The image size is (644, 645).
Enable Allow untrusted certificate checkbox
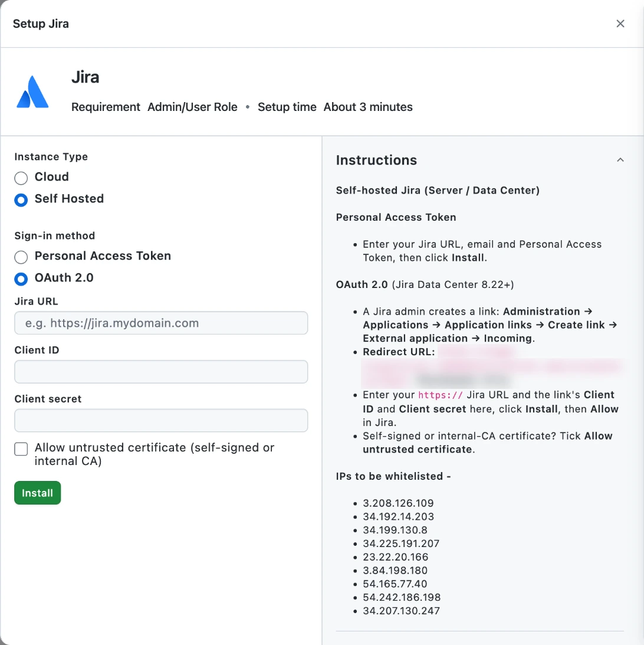pos(21,448)
